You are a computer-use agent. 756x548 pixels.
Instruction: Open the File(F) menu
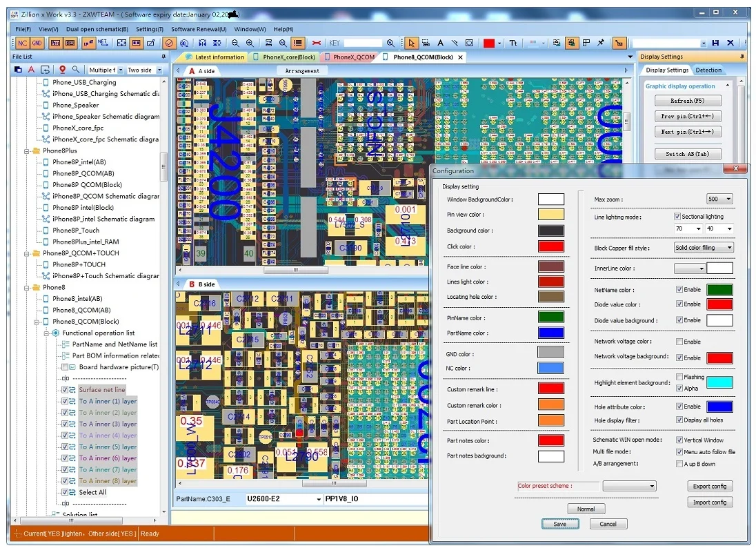(23, 29)
